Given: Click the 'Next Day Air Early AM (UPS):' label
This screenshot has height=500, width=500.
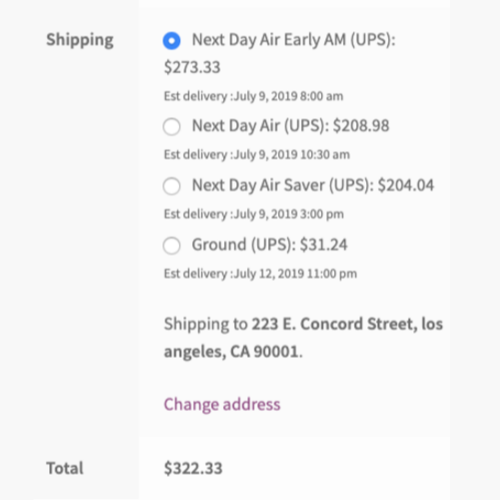Looking at the screenshot, I should (294, 40).
